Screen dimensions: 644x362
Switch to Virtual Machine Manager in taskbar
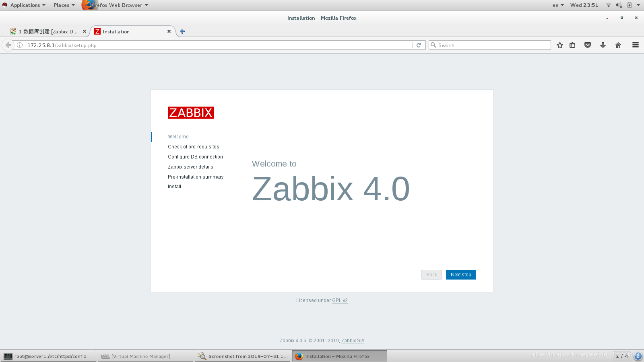tap(145, 356)
